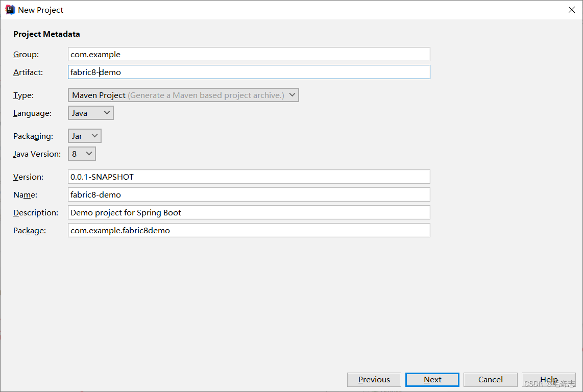
Task: Click the Java Version label
Action: 37,154
